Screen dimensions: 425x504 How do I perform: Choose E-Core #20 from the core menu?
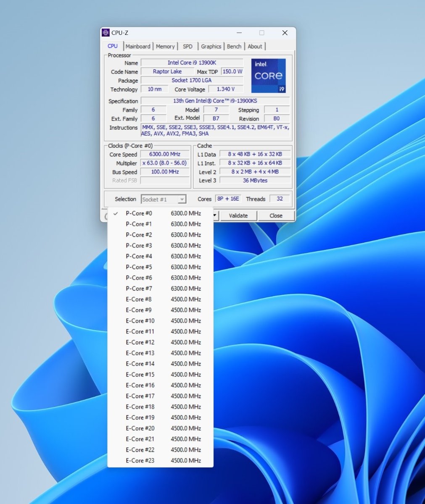pos(161,428)
